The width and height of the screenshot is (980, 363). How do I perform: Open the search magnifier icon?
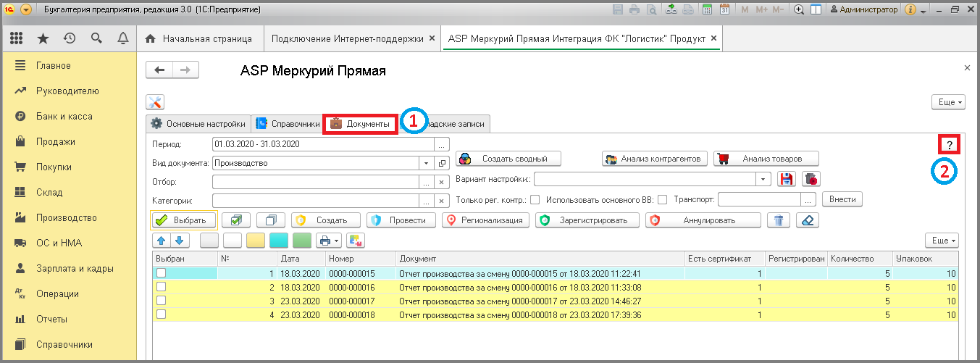pos(96,38)
